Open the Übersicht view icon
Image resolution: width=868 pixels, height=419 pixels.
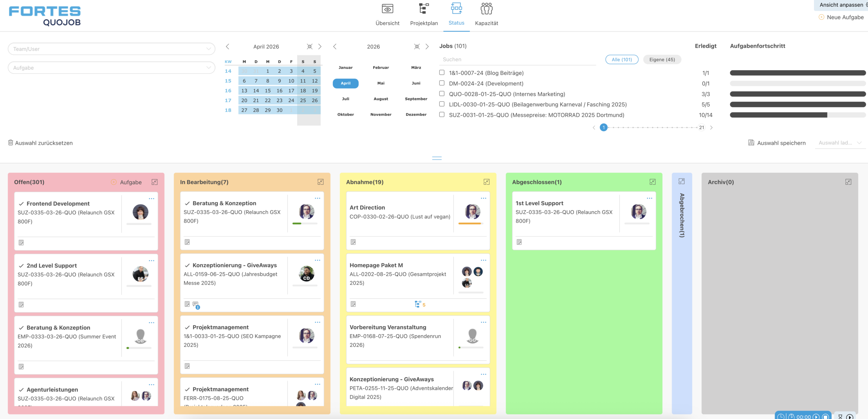point(387,8)
